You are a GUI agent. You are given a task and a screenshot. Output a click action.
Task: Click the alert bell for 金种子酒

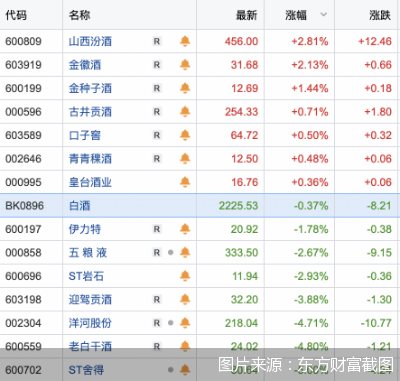(x=185, y=88)
